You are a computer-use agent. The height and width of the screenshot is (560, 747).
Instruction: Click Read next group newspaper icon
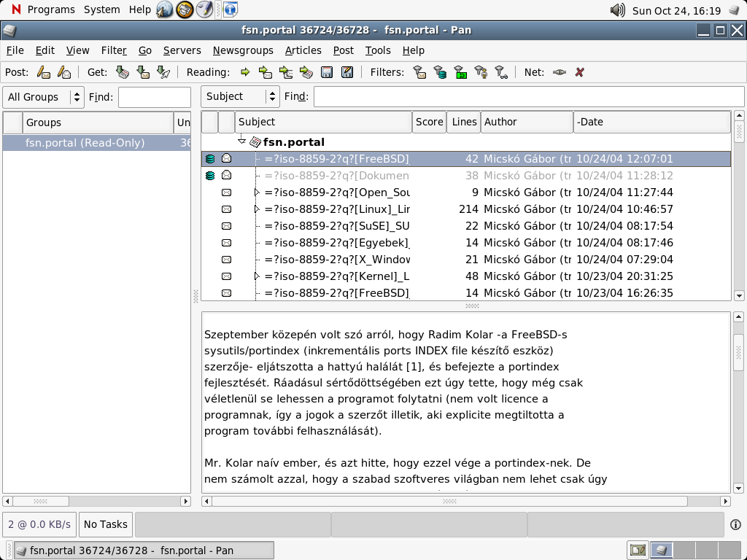click(306, 72)
